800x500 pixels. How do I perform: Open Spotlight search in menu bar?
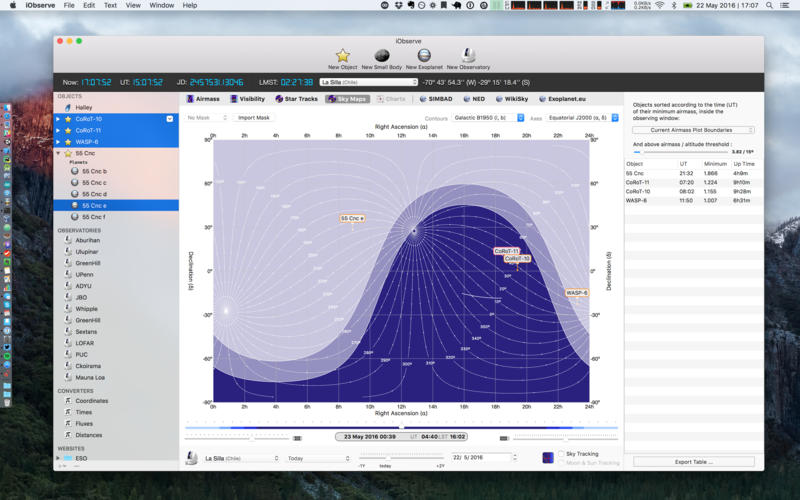[x=769, y=5]
